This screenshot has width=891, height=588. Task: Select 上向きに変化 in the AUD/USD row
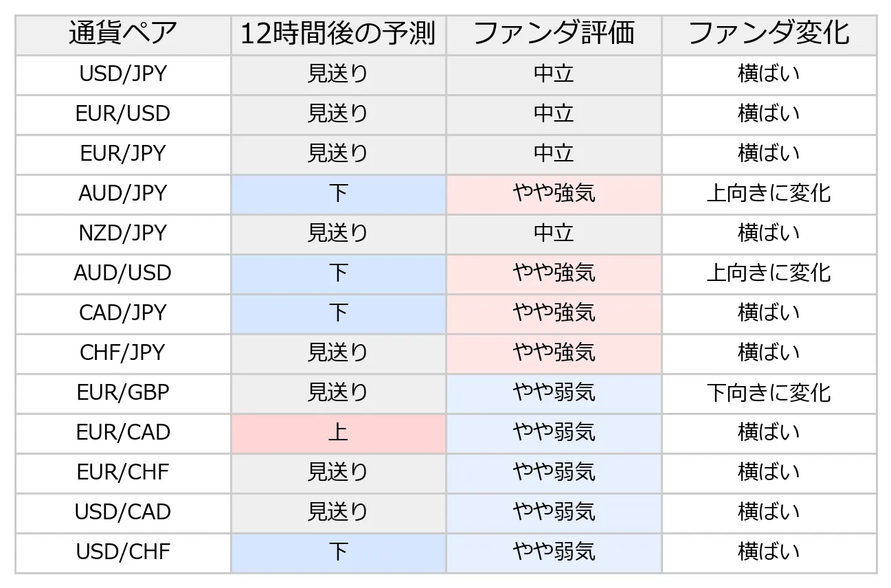pyautogui.click(x=769, y=273)
